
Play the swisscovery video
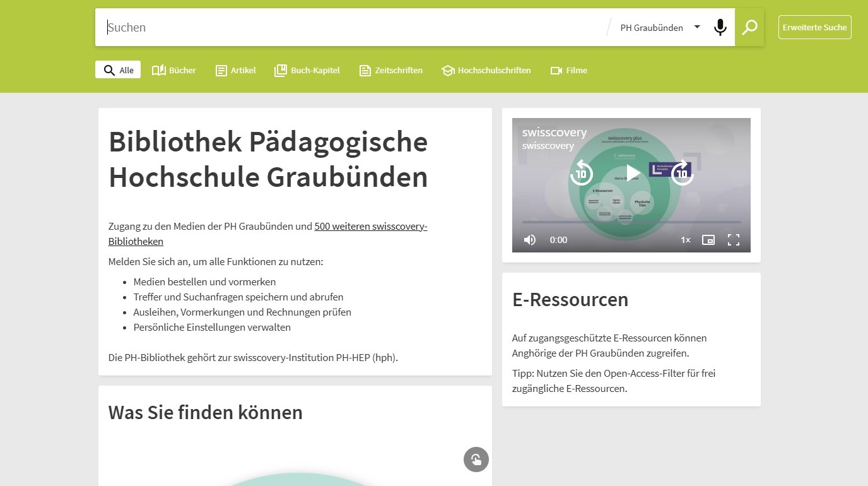[x=632, y=172]
